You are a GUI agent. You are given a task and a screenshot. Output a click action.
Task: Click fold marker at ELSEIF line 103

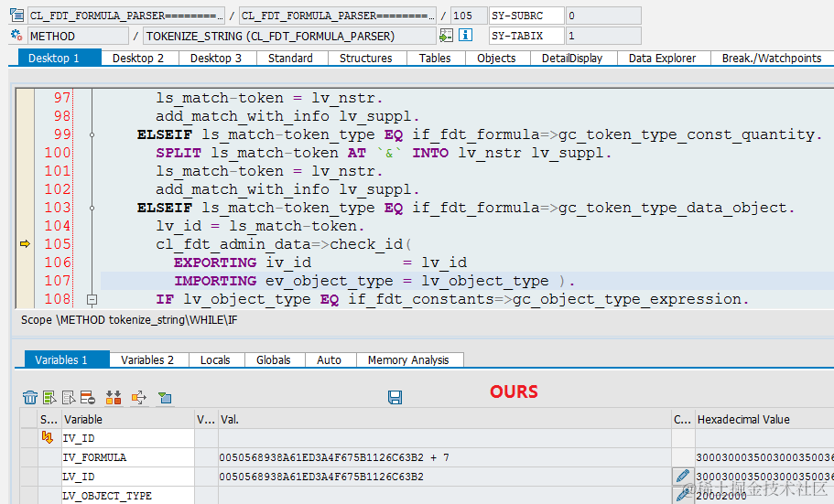(92, 208)
